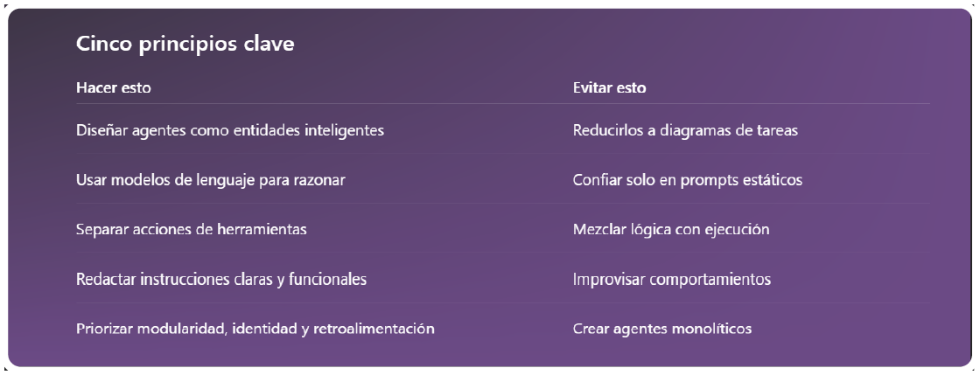Click the word 'herramientas' in third row

[262, 229]
